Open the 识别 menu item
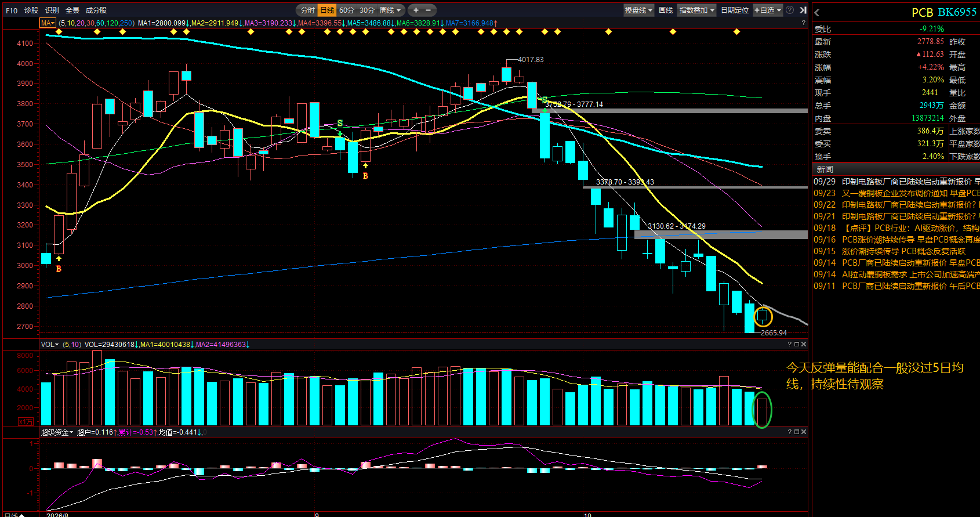Image resolution: width=980 pixels, height=517 pixels. (52, 10)
